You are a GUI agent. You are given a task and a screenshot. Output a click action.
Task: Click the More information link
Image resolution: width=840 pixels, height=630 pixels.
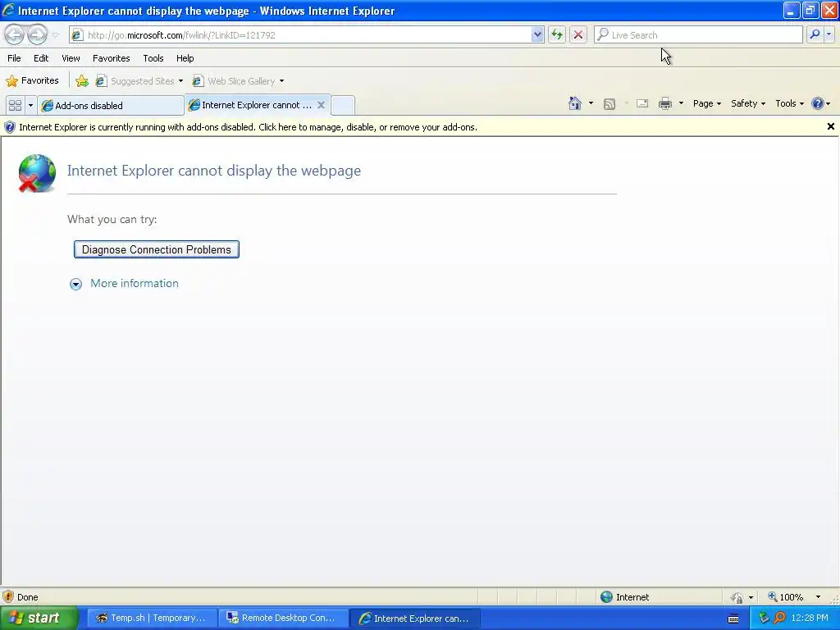pos(134,283)
